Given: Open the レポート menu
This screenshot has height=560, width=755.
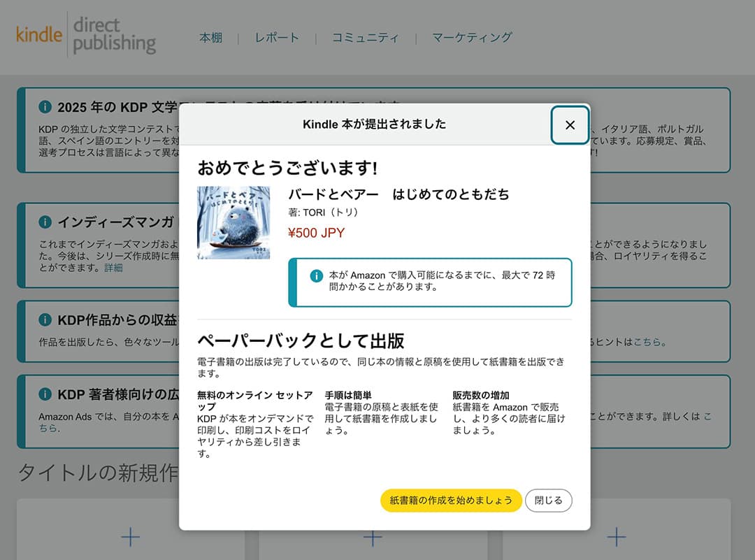Looking at the screenshot, I should tap(277, 37).
